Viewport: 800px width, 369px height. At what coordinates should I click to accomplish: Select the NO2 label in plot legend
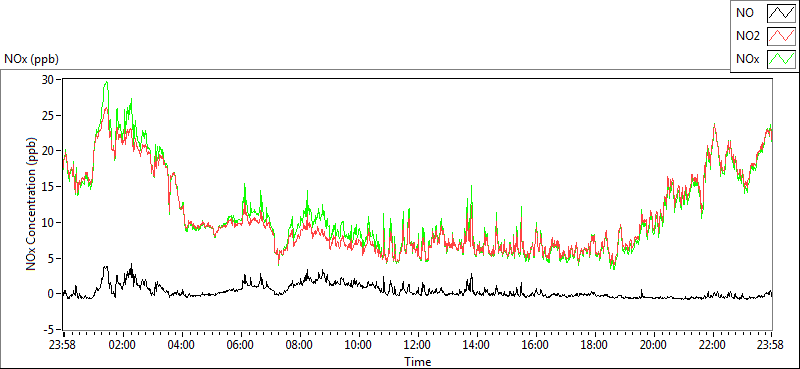click(x=746, y=37)
